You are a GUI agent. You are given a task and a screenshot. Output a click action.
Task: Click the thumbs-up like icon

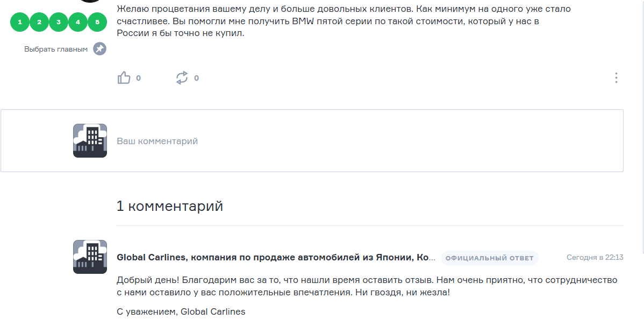[124, 77]
